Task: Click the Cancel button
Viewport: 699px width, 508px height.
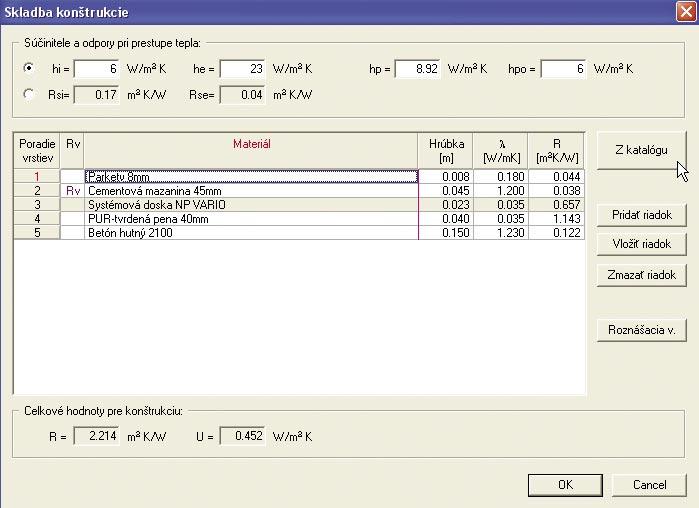Action: 649,485
